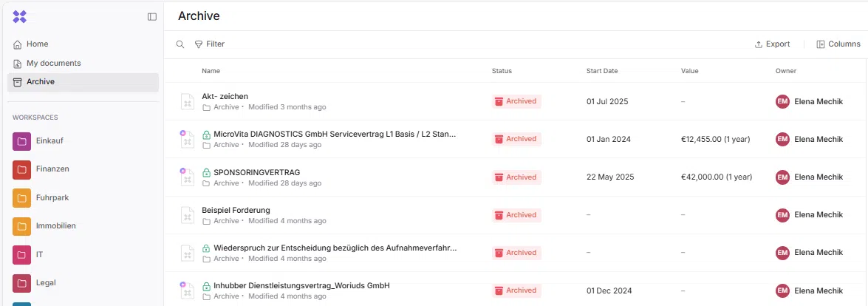This screenshot has width=868, height=306.
Task: Click the document icon beside Beispiel Forderung
Action: 188,215
